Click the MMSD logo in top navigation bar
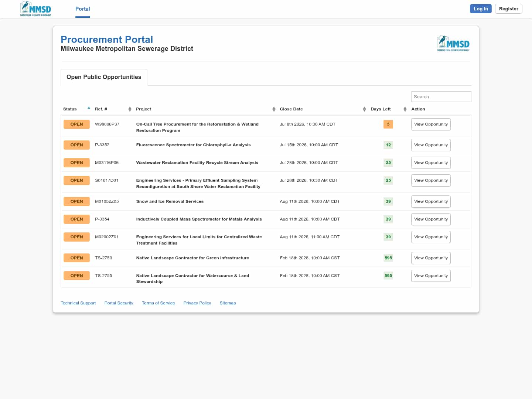 coord(35,9)
